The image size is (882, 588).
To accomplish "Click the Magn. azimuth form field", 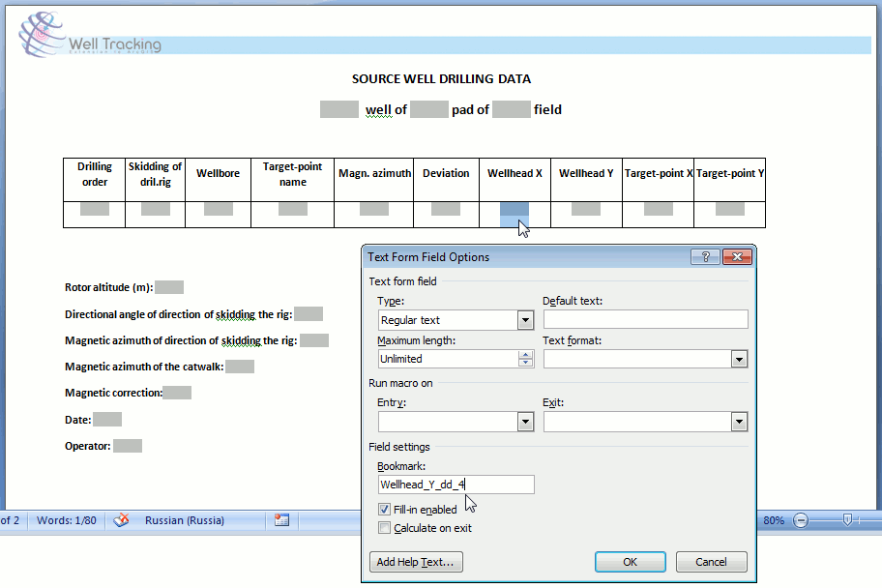I will click(x=374, y=209).
